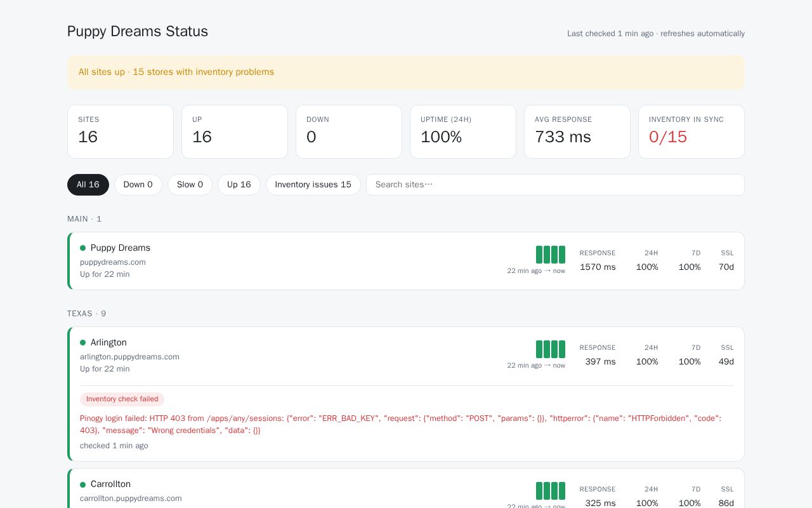Image resolution: width=812 pixels, height=508 pixels.
Task: Open the INVENTORY IN SYNC summary card
Action: tap(691, 131)
